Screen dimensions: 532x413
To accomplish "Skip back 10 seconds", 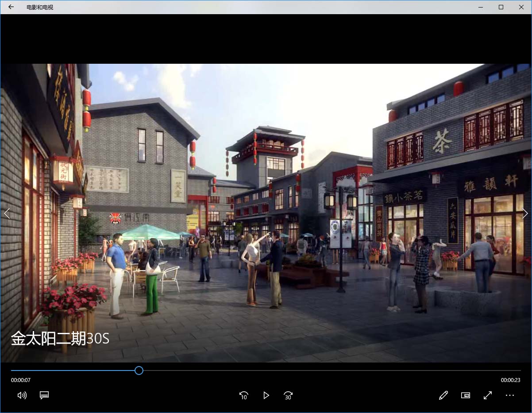I will 243,395.
